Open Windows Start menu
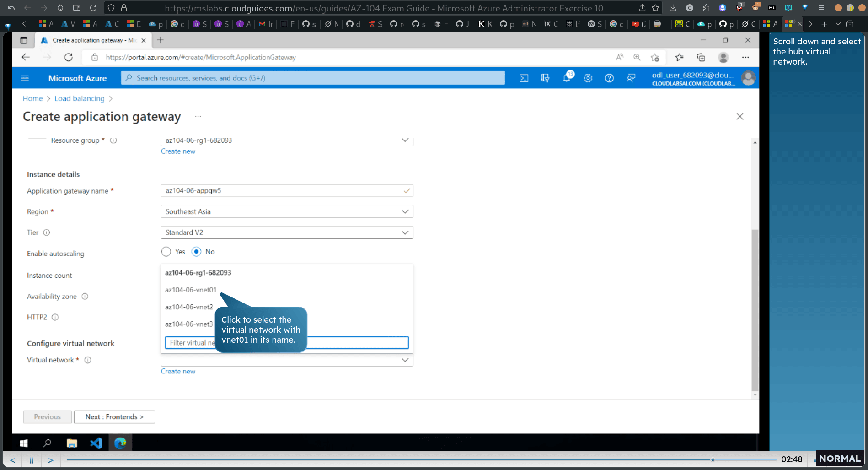The image size is (868, 470). click(x=24, y=443)
